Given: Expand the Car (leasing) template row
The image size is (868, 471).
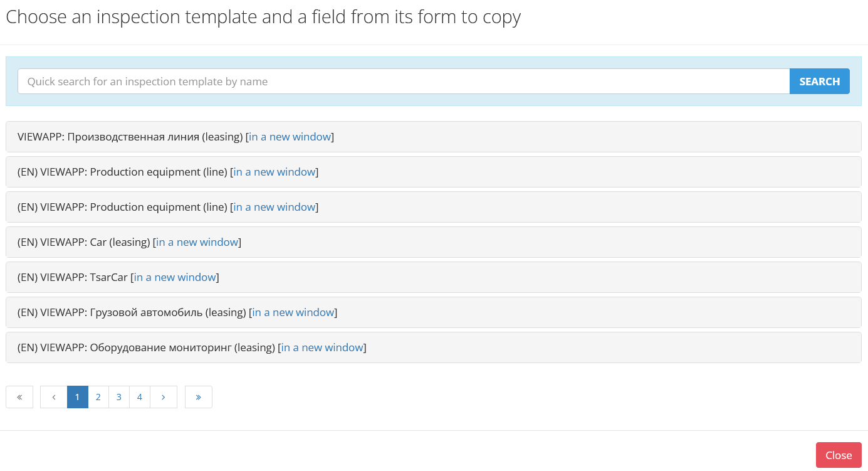Looking at the screenshot, I should 434,242.
